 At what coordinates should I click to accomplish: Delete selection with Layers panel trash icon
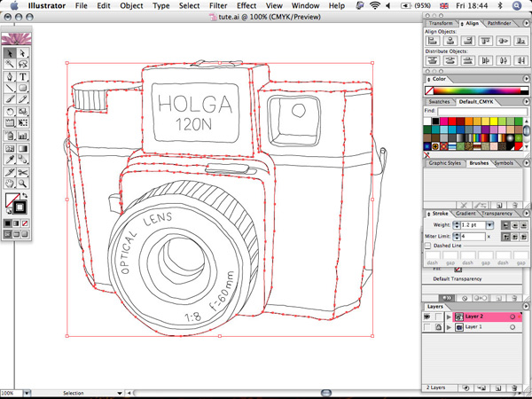point(515,387)
